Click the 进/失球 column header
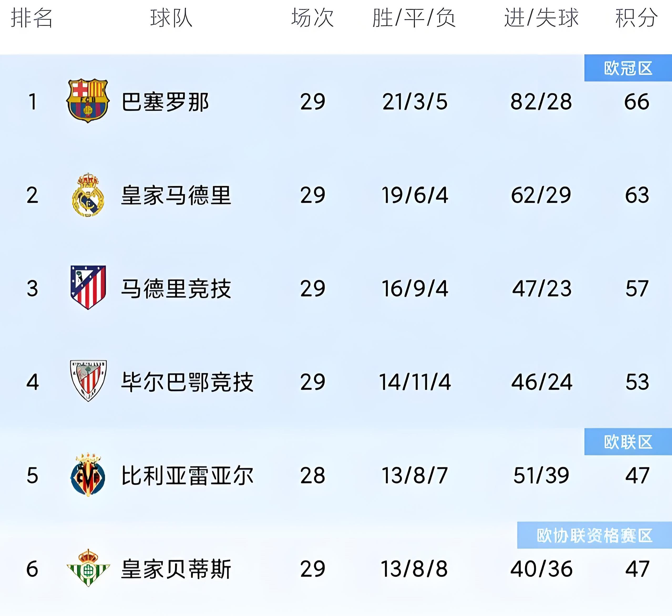The height and width of the screenshot is (616, 672). pyautogui.click(x=541, y=18)
